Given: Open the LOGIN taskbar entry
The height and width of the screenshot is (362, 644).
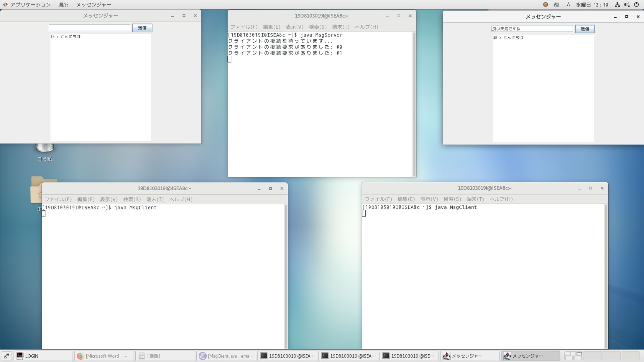Looking at the screenshot, I should (x=43, y=356).
